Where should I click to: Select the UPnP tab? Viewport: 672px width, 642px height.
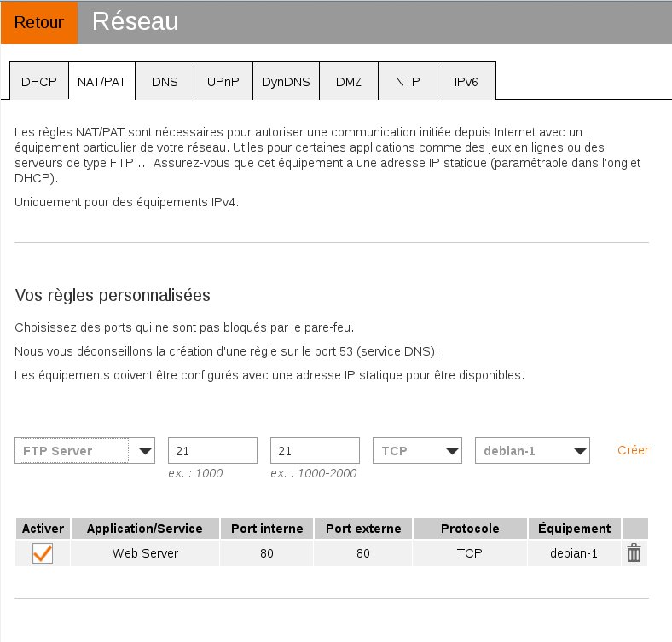[x=223, y=82]
